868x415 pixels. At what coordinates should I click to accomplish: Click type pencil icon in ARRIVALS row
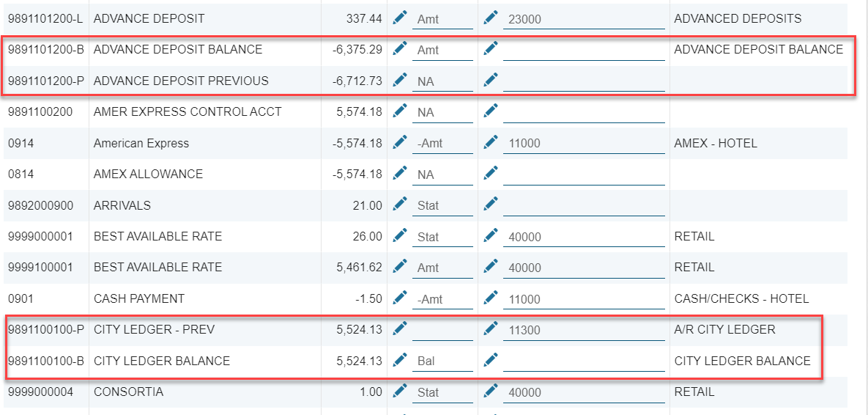[400, 205]
